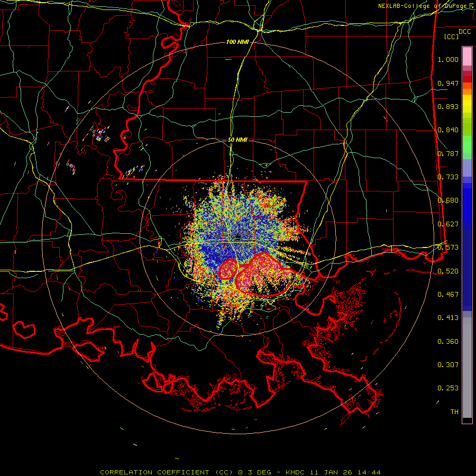476x476 pixels.
Task: Click the small round lake outline in radar echo
Action: pos(228,269)
